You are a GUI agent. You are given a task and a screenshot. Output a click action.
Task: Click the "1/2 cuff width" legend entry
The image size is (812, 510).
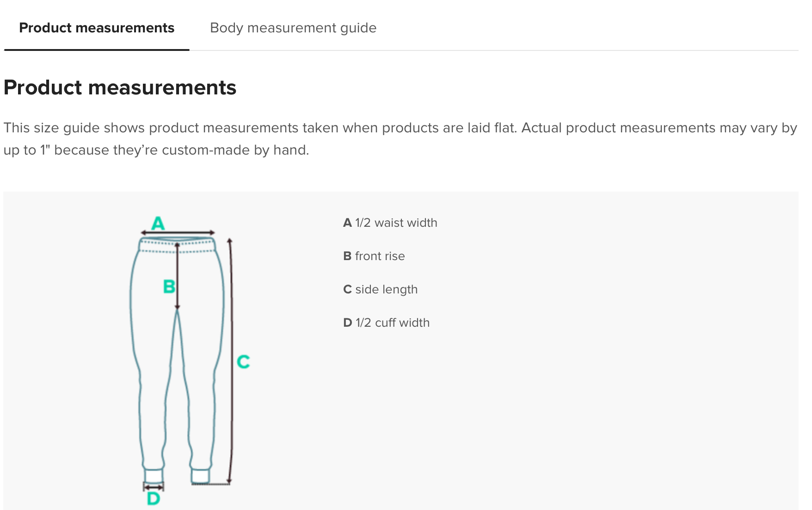[x=387, y=323]
